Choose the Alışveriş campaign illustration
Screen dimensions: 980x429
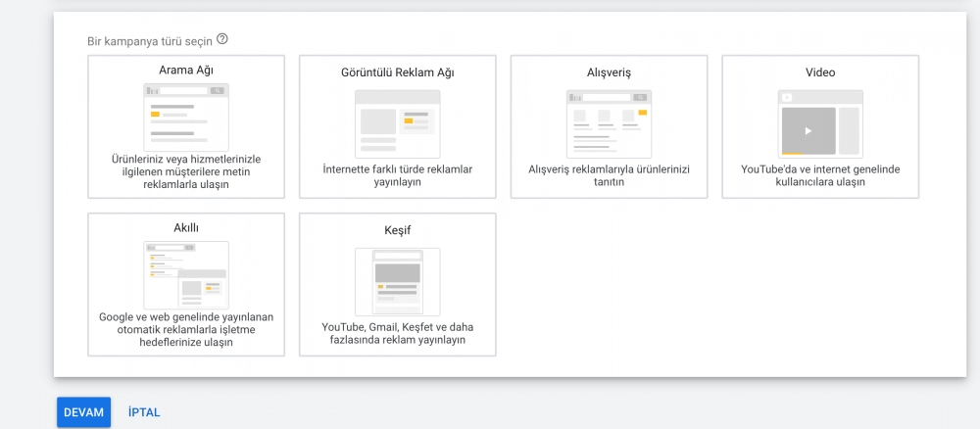click(609, 123)
